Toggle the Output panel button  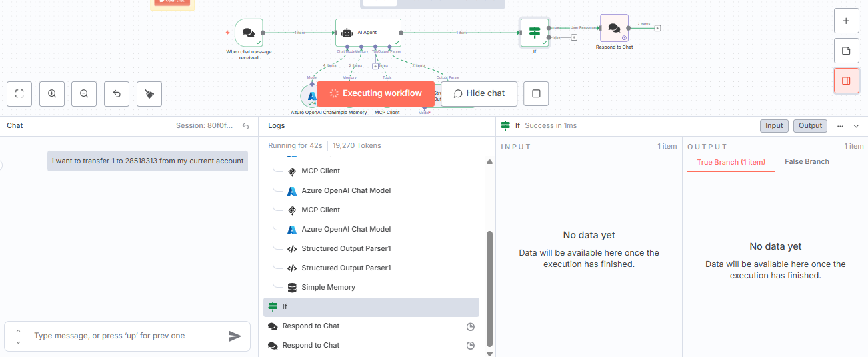(x=810, y=126)
